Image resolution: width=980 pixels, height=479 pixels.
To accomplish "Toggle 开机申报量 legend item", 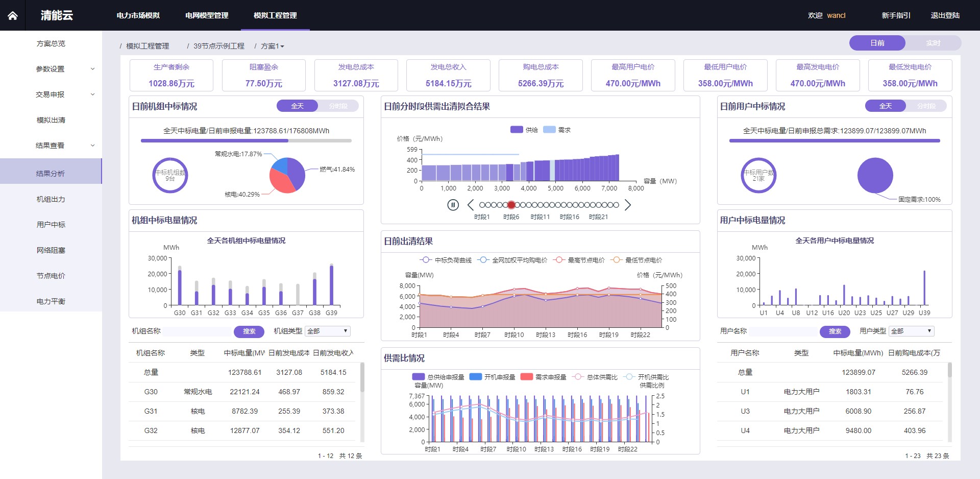I will [492, 377].
